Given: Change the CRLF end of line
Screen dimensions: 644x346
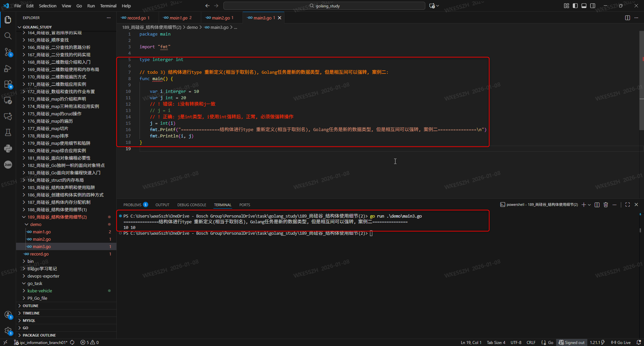Looking at the screenshot, I should click(x=531, y=342).
